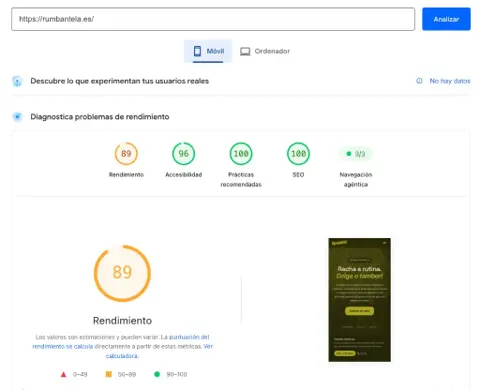The width and height of the screenshot is (480, 390).
Task: Select the 3/3 Navegación agéntica badge
Action: [356, 154]
